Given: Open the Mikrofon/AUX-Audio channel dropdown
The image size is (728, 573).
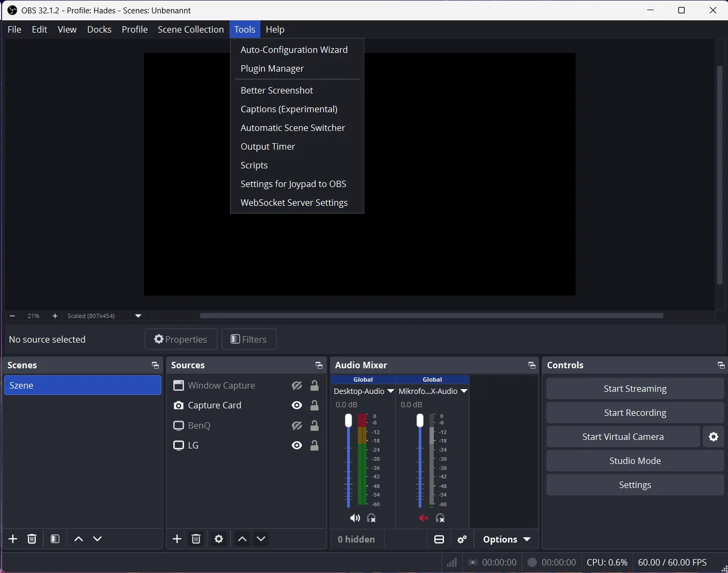Looking at the screenshot, I should (x=464, y=391).
